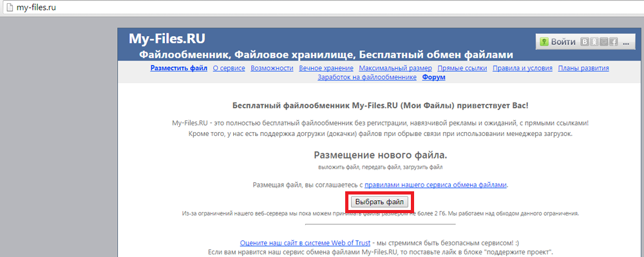Click the Выбрать файл button
644x257 pixels.
click(x=379, y=202)
